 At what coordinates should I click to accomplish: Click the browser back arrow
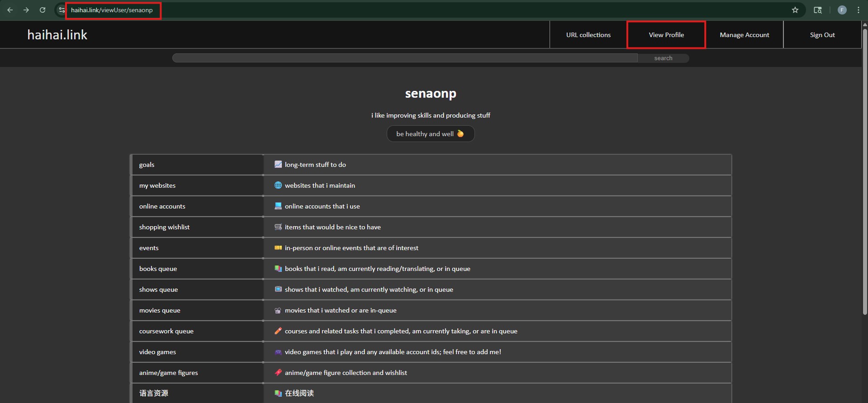(10, 10)
